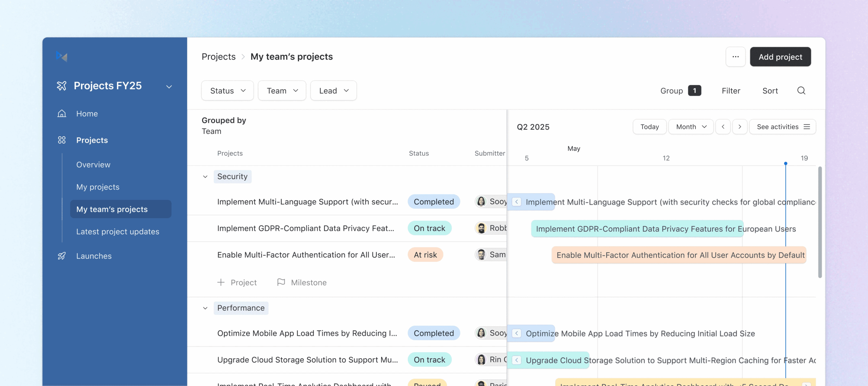
Task: Open the See activities panel
Action: (783, 127)
